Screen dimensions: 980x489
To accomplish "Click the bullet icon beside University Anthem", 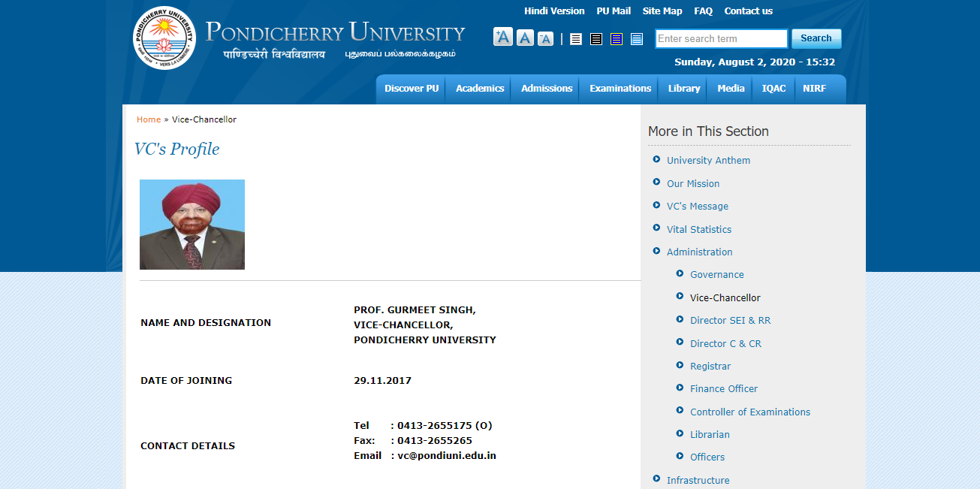I will pyautogui.click(x=657, y=159).
